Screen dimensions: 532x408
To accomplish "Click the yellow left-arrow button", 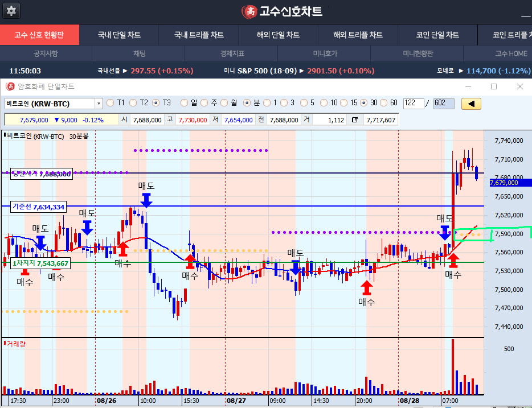I will (x=471, y=104).
